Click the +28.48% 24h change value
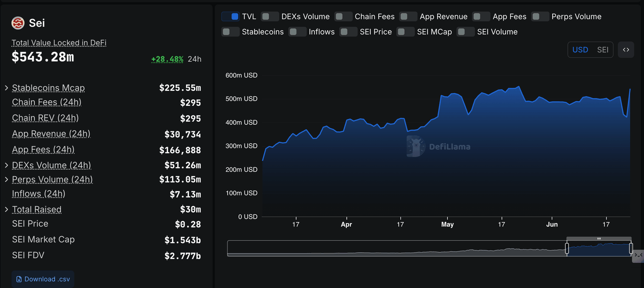The width and height of the screenshot is (644, 288). click(x=167, y=59)
